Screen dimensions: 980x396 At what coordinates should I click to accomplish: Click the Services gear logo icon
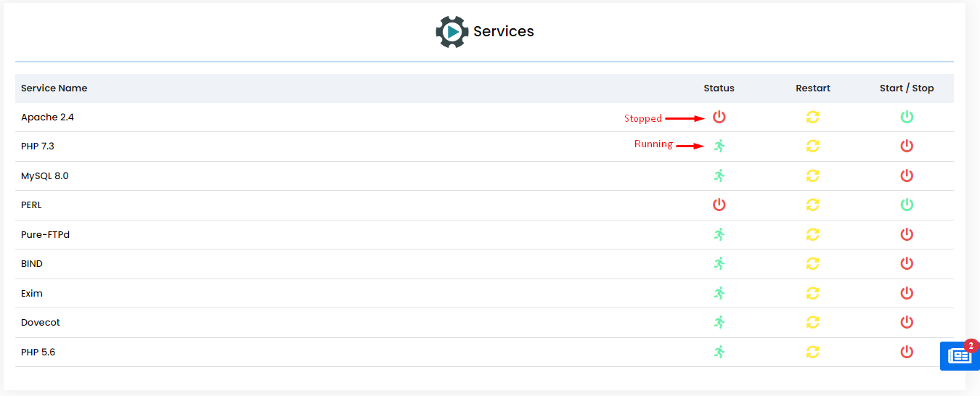[452, 32]
